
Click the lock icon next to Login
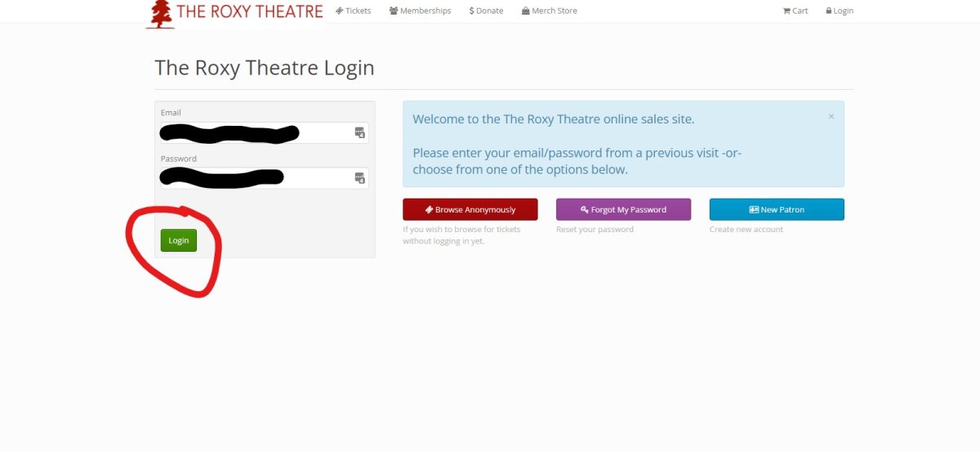829,11
